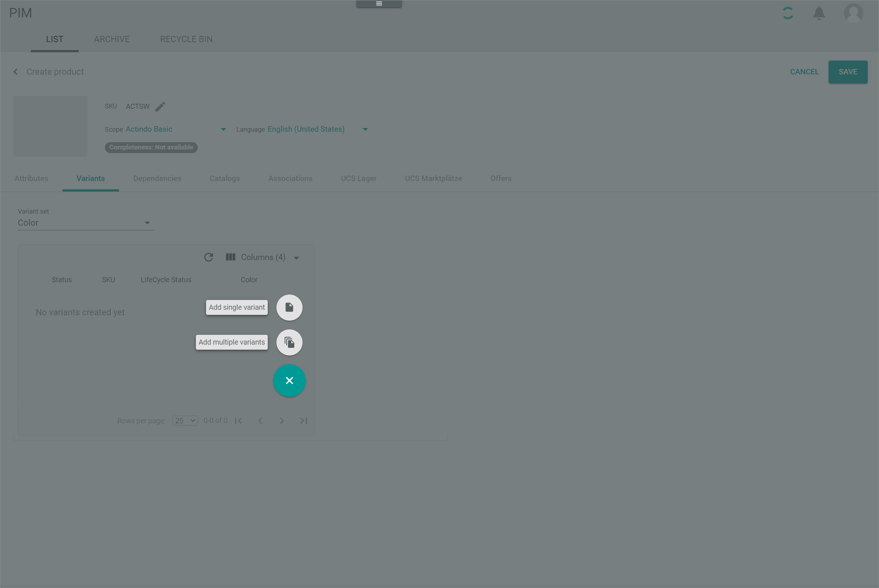Navigate to the Offers tab
Image resolution: width=879 pixels, height=588 pixels.
501,178
